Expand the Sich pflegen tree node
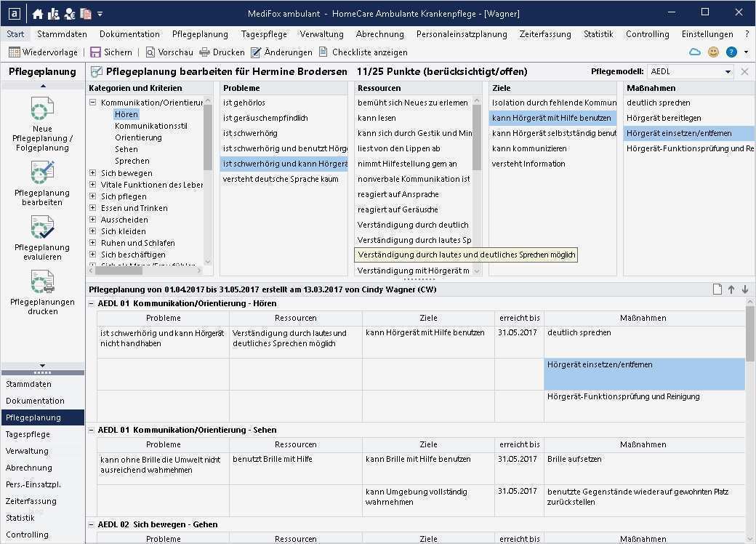This screenshot has height=544, width=756. click(x=92, y=196)
